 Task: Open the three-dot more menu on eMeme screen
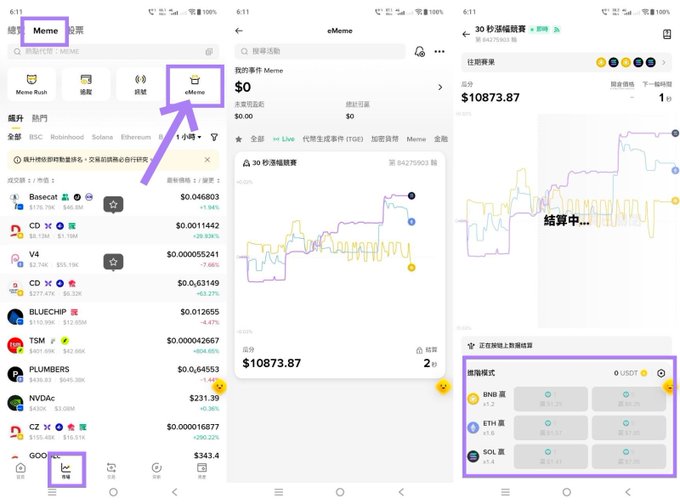[x=439, y=52]
